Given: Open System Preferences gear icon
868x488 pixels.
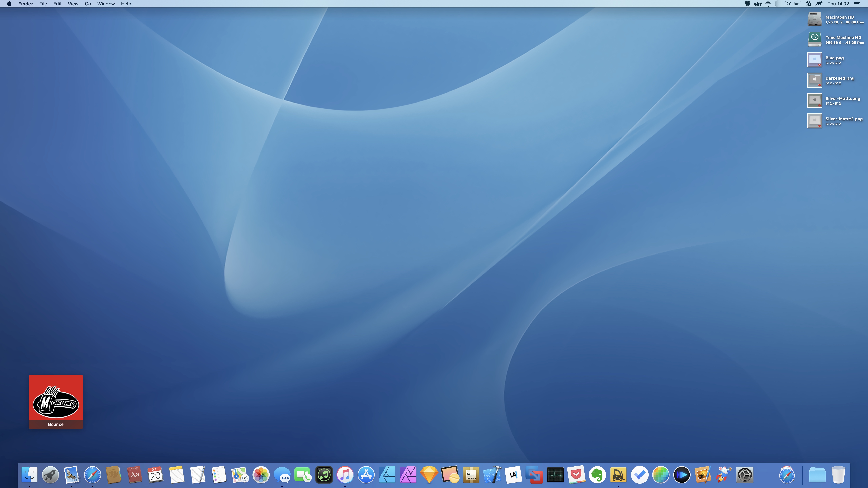Looking at the screenshot, I should (x=745, y=475).
